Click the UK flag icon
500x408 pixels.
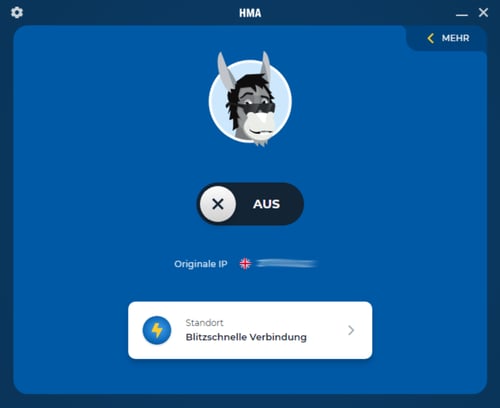coord(245,264)
